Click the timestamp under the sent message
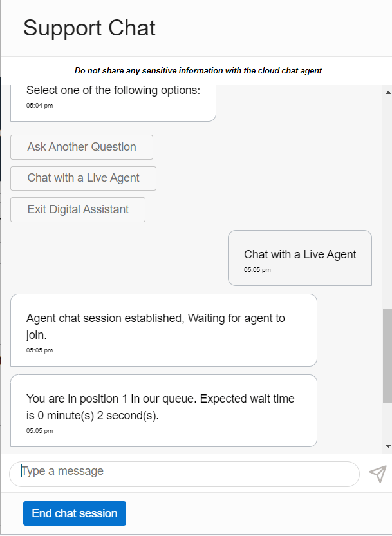Viewport: 392px width, 536px height. point(257,270)
